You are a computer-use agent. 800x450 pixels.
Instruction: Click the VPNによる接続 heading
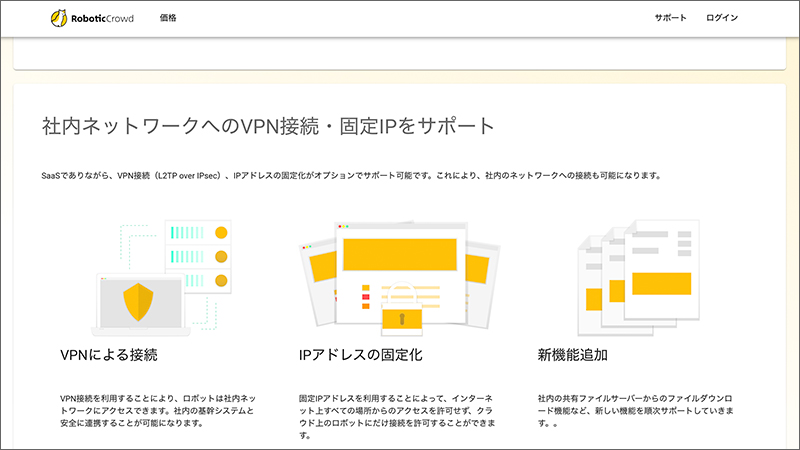[x=109, y=355]
